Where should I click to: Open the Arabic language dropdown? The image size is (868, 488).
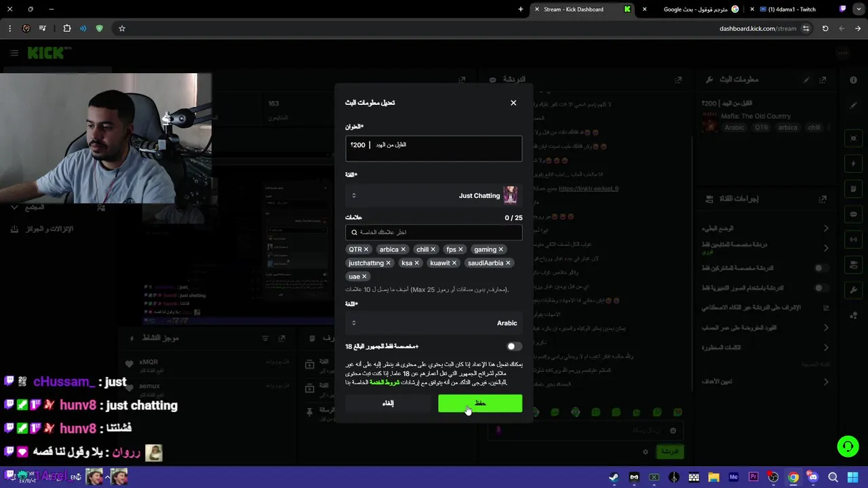(x=433, y=323)
